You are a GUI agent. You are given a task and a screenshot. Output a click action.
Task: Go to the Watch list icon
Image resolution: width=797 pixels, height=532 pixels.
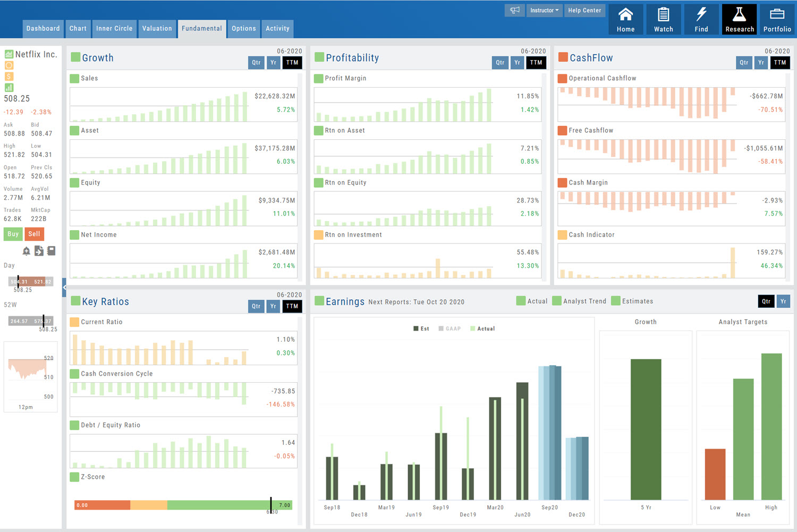pyautogui.click(x=663, y=20)
